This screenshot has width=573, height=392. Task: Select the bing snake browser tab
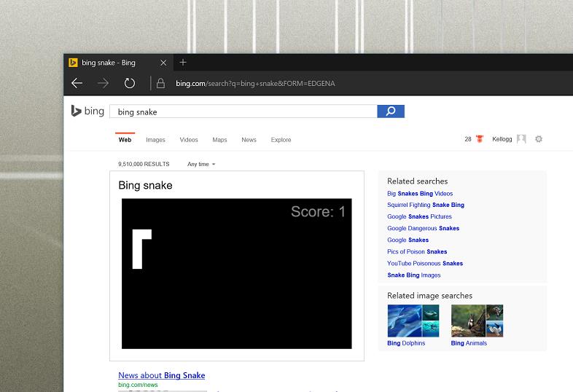pos(118,63)
